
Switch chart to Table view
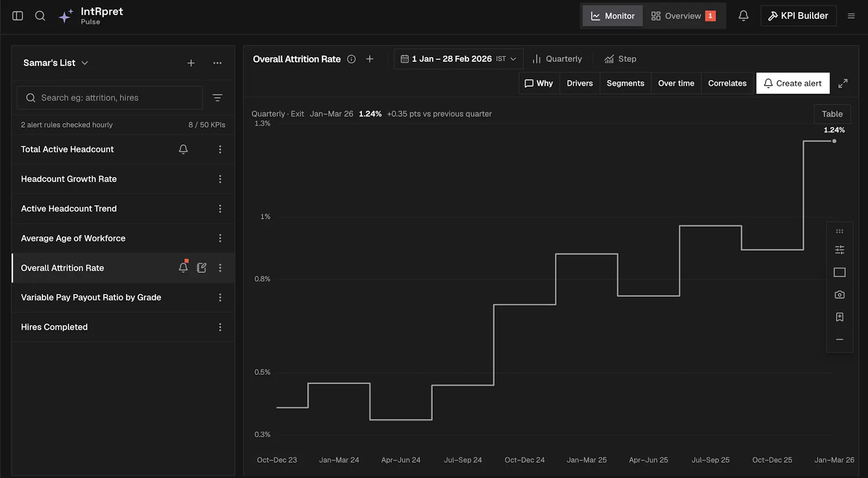pyautogui.click(x=832, y=114)
